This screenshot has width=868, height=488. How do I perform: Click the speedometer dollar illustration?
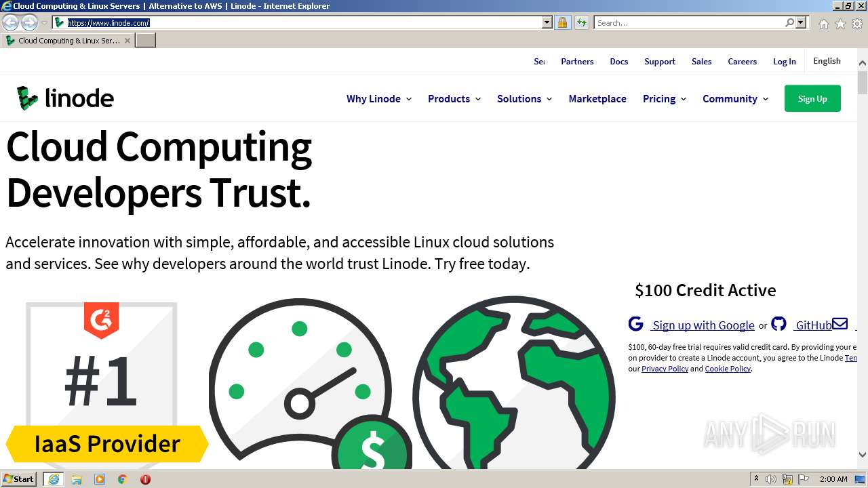coord(310,383)
